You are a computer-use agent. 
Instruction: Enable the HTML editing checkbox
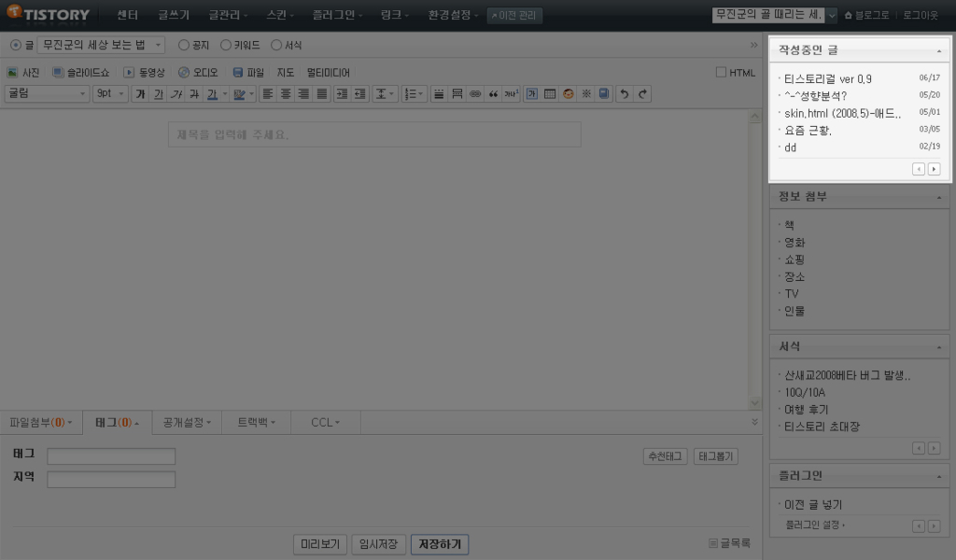721,73
